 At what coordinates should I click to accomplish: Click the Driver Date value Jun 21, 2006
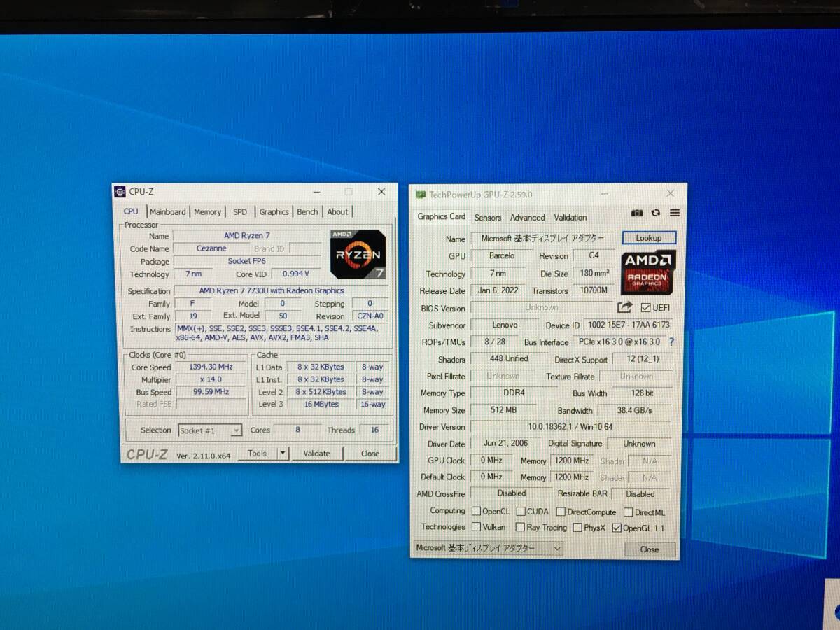[505, 444]
